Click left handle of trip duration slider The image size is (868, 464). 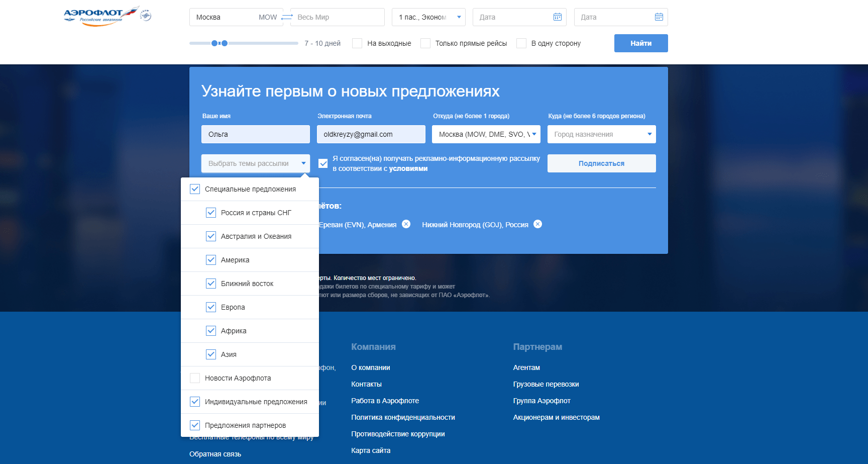(x=214, y=43)
